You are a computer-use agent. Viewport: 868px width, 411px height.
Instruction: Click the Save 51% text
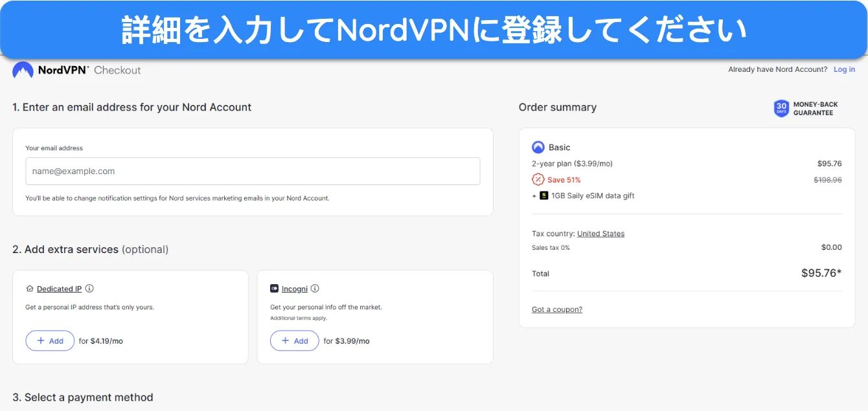564,180
